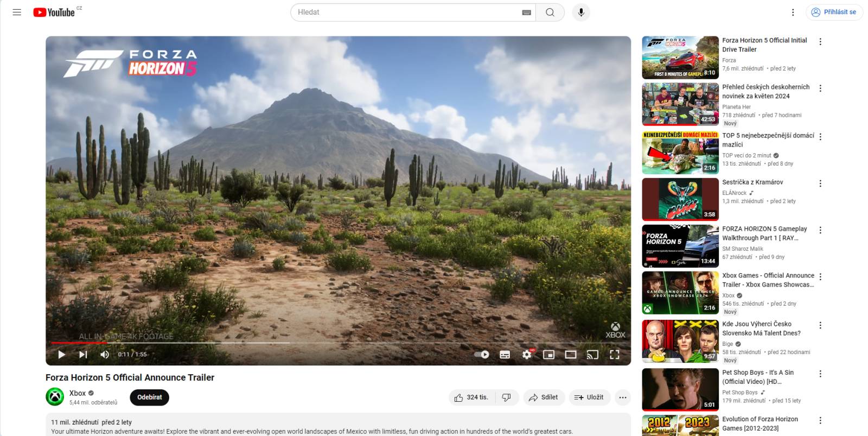Open TOP veci do 2 minut channel
Screen dimensions: 868x436
(746, 155)
